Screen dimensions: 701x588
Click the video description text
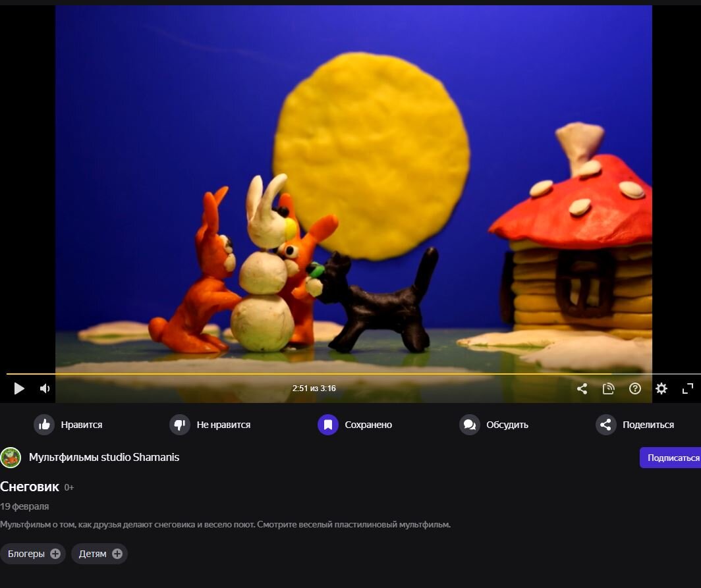pyautogui.click(x=225, y=525)
